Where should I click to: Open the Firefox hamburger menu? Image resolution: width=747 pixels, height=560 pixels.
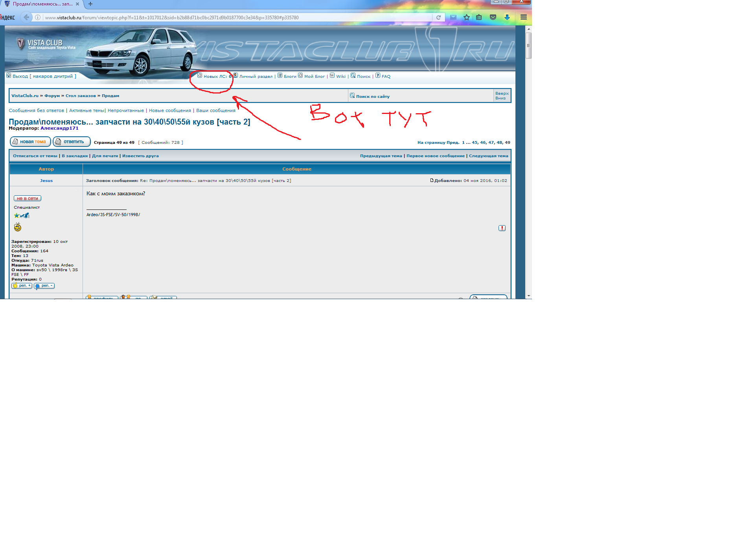(x=523, y=17)
